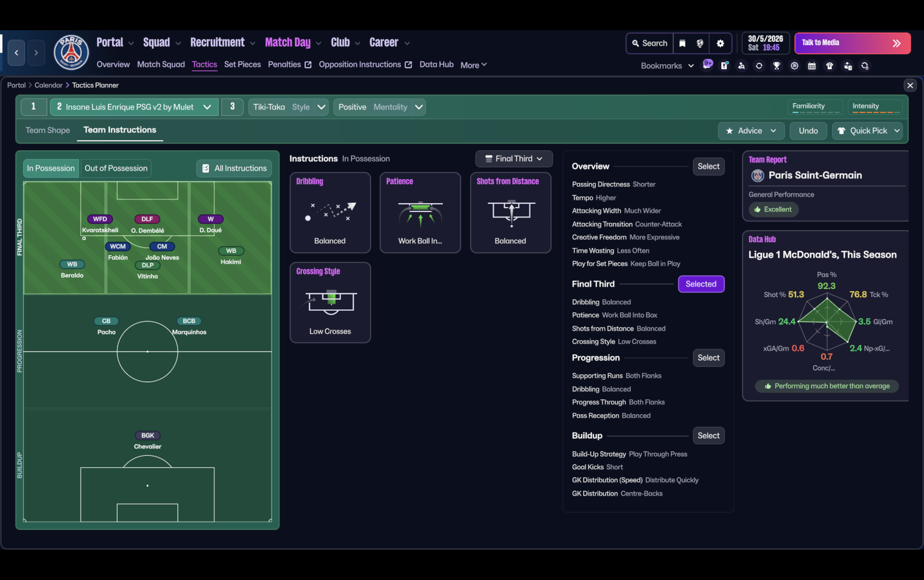
Task: Open the calendar bookmark icon
Action: 811,66
